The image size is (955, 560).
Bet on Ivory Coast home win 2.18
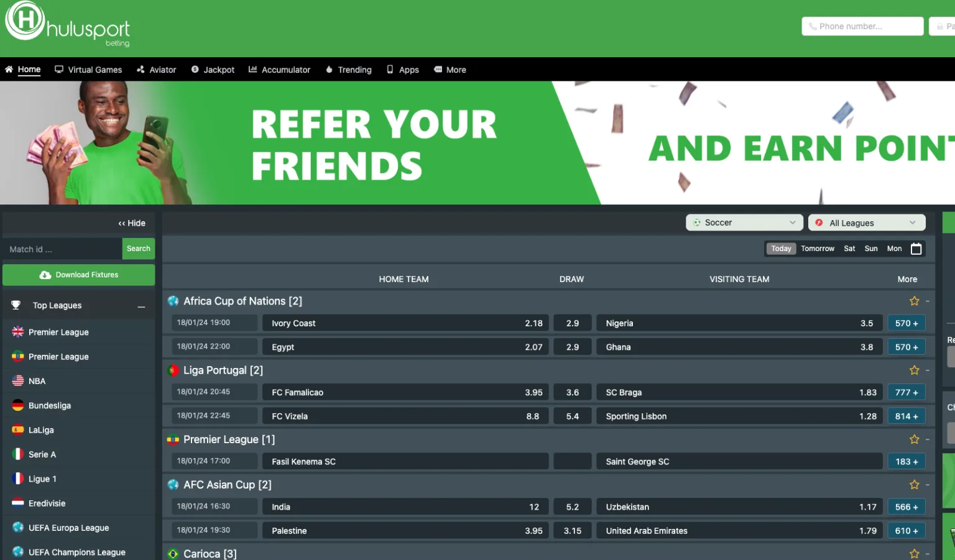point(405,323)
